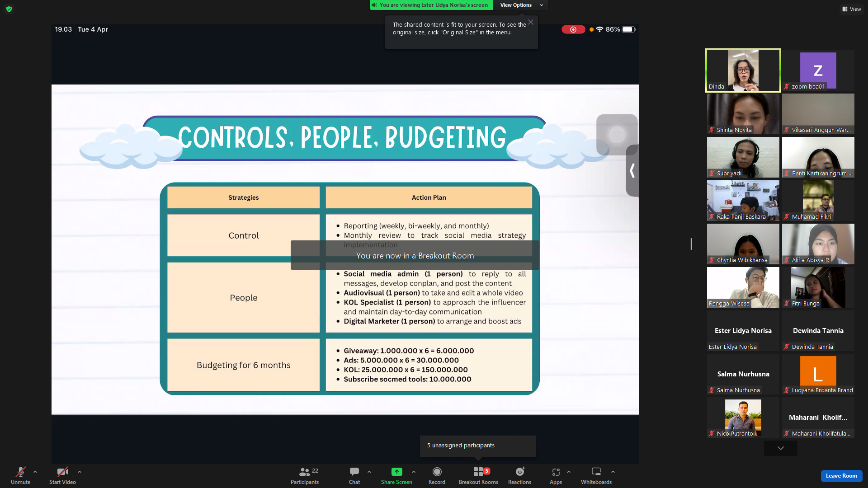The image size is (868, 488).
Task: Click the 5 unassigned participants tooltip
Action: [478, 446]
